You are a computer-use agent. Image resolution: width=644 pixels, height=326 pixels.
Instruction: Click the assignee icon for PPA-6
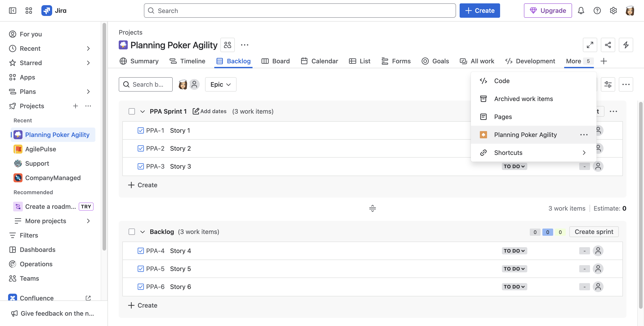[598, 287]
